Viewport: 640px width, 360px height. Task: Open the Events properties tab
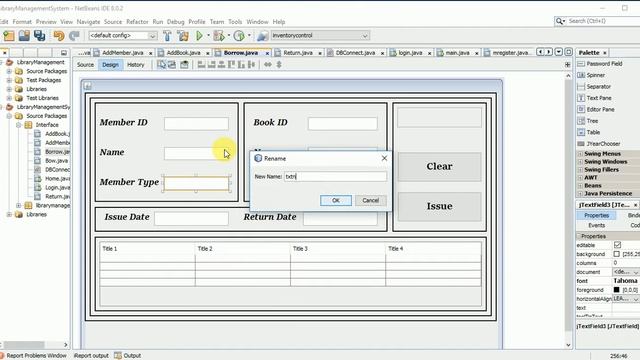pos(596,225)
